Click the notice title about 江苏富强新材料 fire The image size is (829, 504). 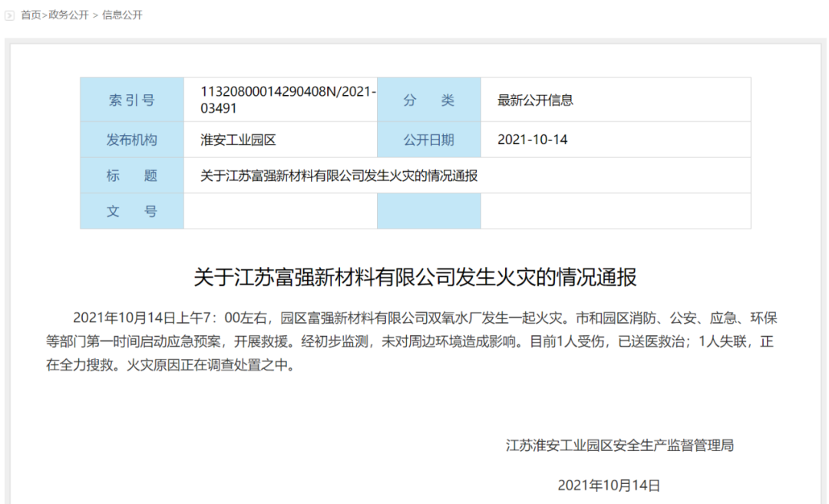pyautogui.click(x=339, y=175)
